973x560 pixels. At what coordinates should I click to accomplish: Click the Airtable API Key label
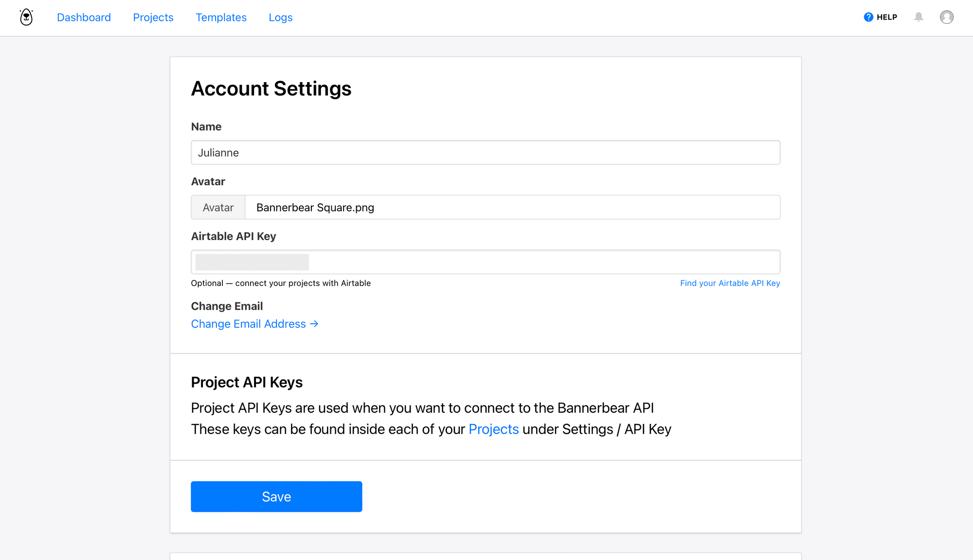tap(234, 236)
